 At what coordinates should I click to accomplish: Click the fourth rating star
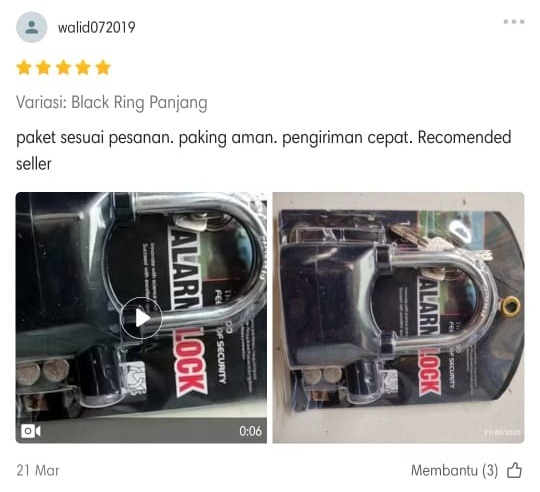(83, 67)
